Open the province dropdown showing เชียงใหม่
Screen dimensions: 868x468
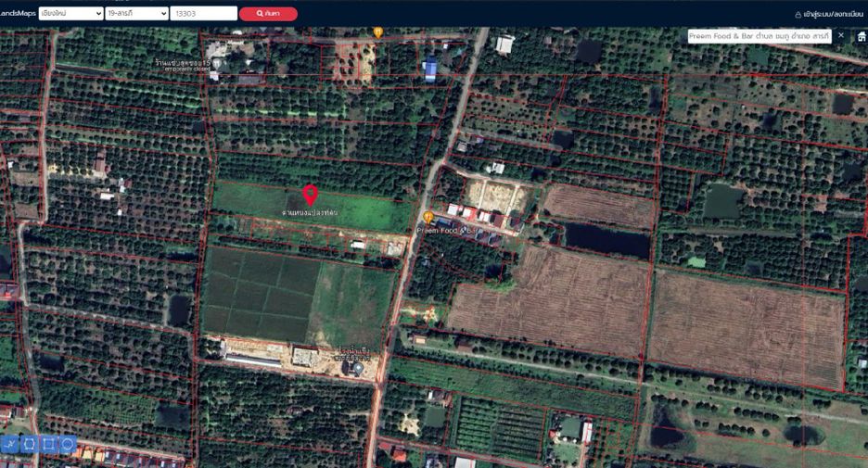[70, 13]
